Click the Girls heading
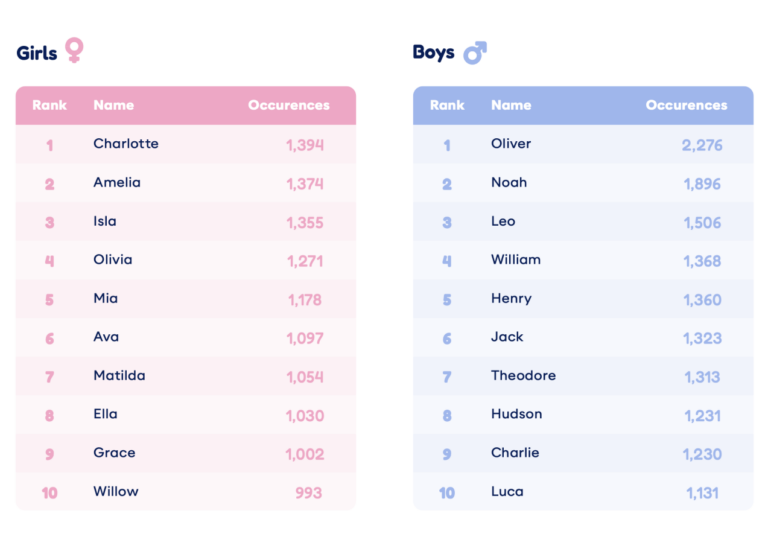Image resolution: width=768 pixels, height=557 pixels. pyautogui.click(x=37, y=53)
